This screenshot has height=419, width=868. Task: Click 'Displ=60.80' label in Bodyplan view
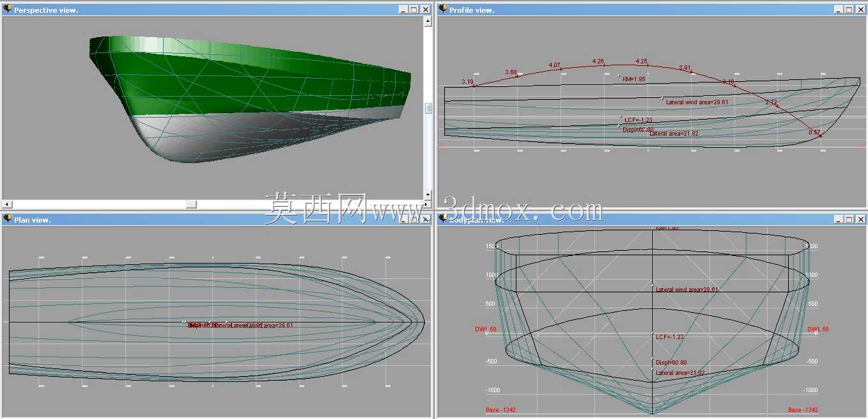pos(671,363)
